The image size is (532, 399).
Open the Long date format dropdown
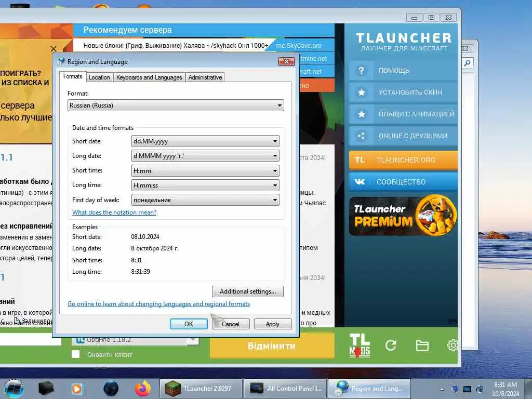point(205,156)
